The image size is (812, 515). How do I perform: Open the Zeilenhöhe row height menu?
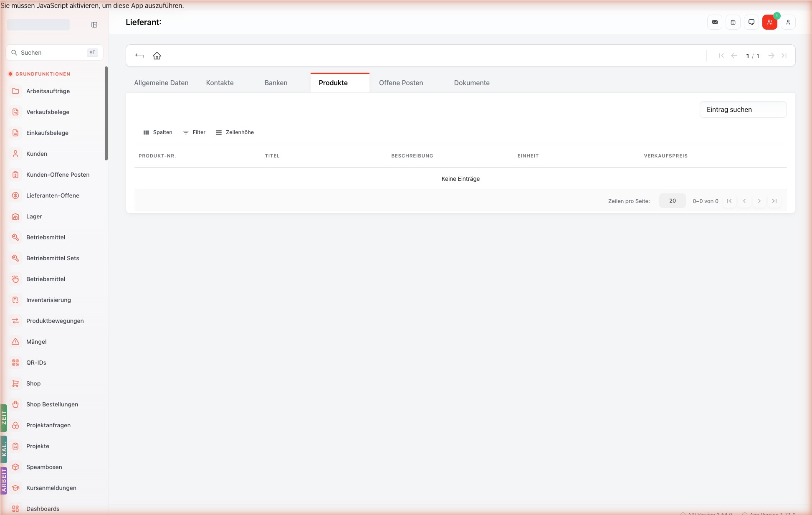235,132
